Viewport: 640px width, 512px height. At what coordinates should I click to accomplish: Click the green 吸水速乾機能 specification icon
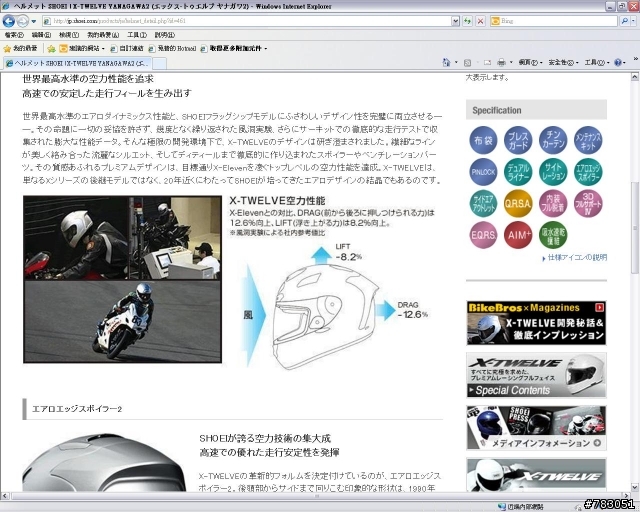[x=553, y=235]
